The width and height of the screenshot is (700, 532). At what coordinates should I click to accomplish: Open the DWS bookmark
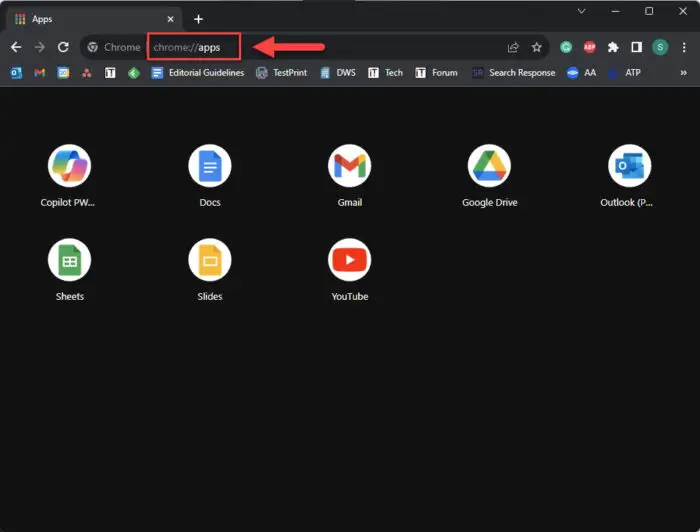(338, 73)
